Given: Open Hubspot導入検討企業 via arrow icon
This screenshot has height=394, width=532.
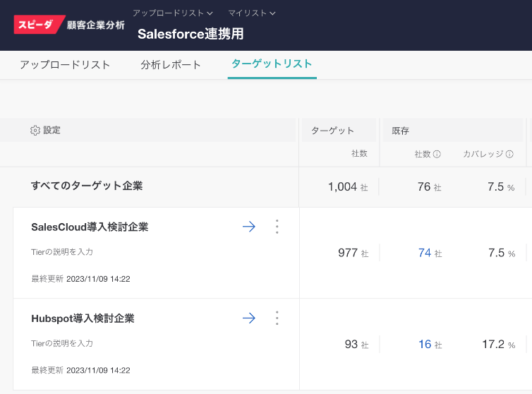Looking at the screenshot, I should (x=248, y=318).
